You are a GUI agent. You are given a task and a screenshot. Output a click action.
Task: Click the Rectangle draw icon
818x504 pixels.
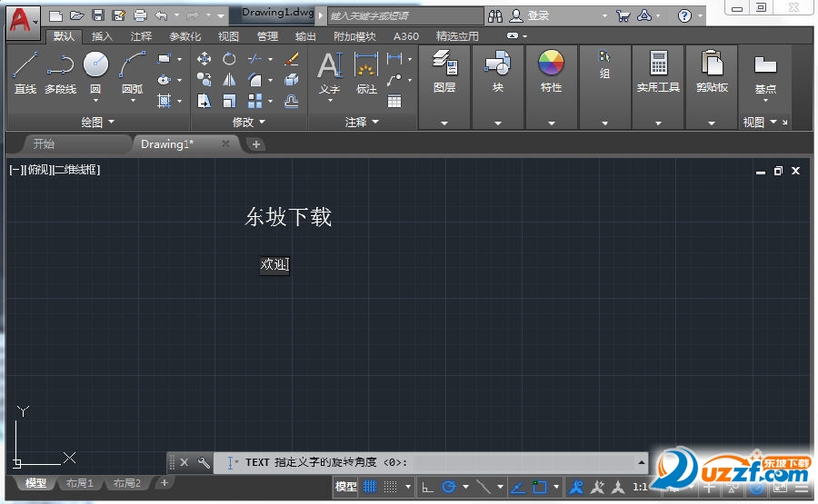[165, 59]
